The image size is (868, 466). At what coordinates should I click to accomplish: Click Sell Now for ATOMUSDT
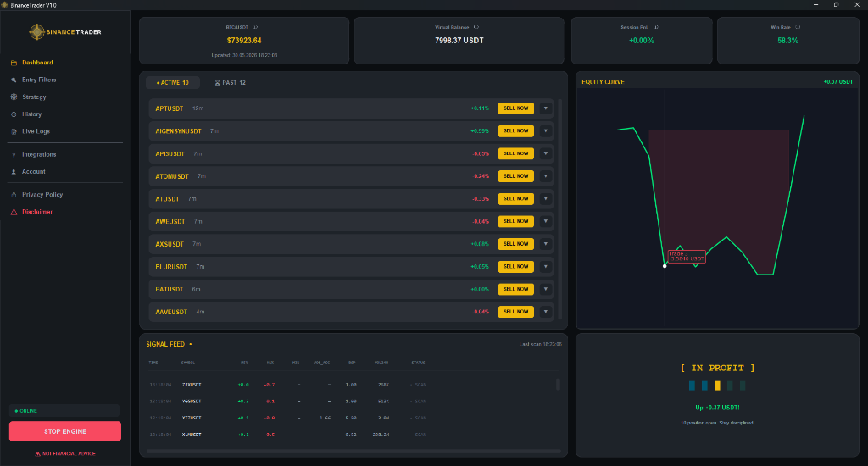(x=516, y=176)
